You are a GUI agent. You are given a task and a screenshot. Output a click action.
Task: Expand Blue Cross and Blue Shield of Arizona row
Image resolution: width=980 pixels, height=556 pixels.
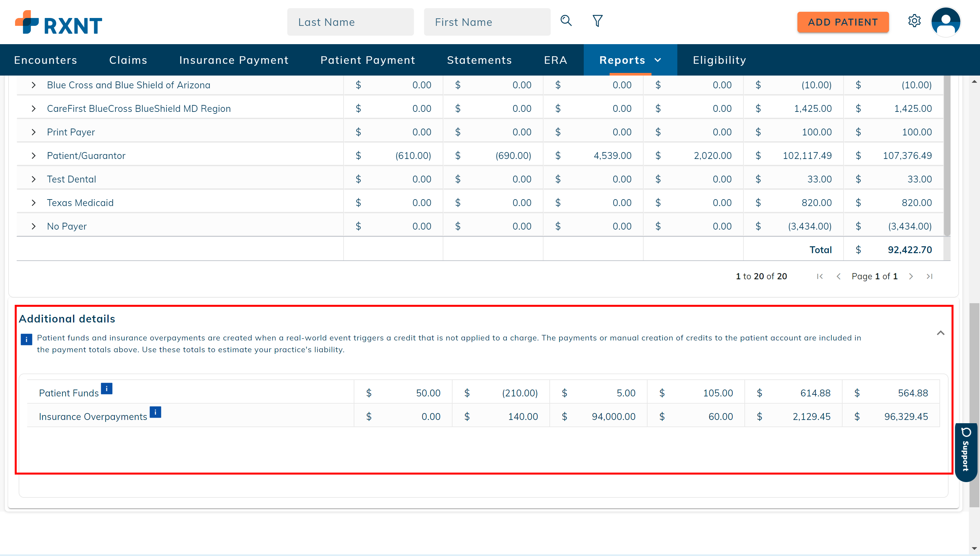34,85
